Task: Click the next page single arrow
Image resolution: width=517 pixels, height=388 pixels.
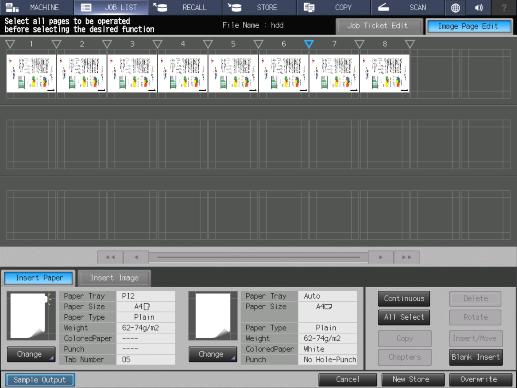Action: coord(381,257)
